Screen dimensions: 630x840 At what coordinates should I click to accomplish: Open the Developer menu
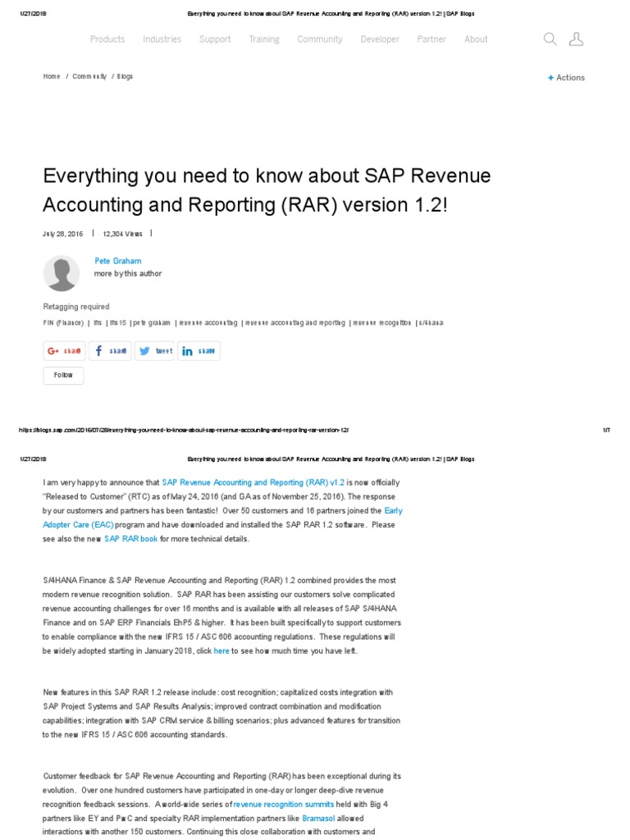click(380, 39)
